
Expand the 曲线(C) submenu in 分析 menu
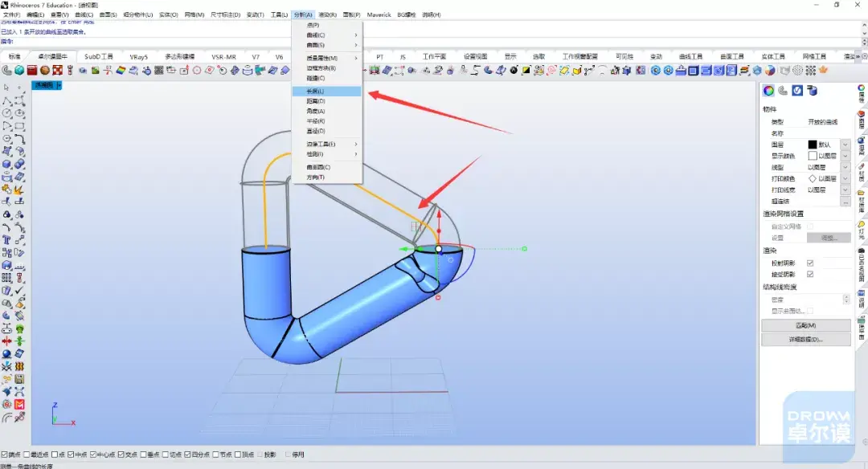(326, 35)
